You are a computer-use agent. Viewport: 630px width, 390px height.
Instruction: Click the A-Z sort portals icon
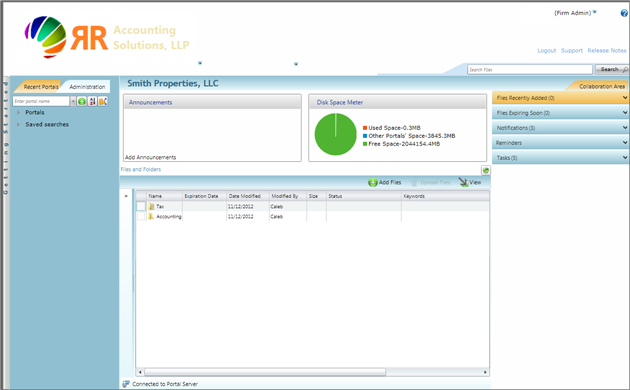92,101
